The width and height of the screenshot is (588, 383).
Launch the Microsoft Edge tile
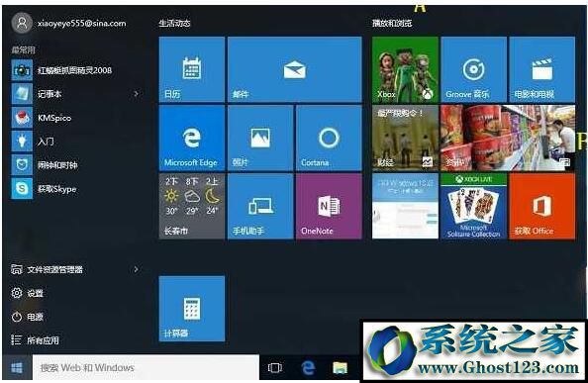point(192,138)
